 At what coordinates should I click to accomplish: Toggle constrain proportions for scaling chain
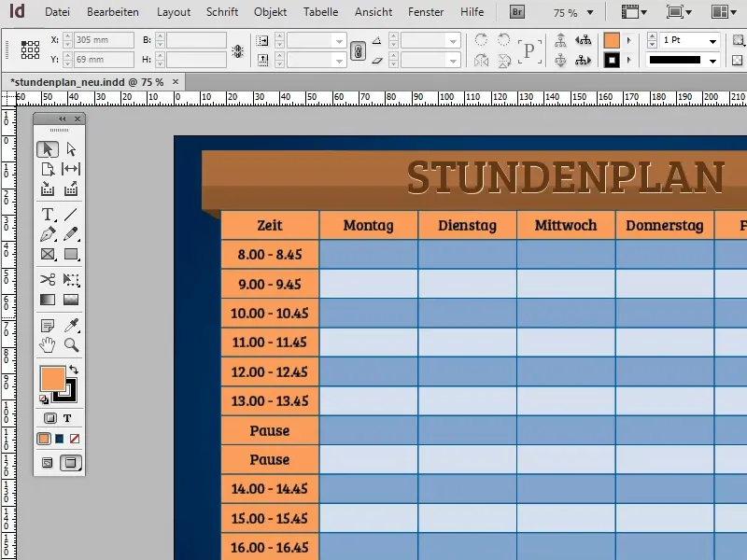(358, 50)
